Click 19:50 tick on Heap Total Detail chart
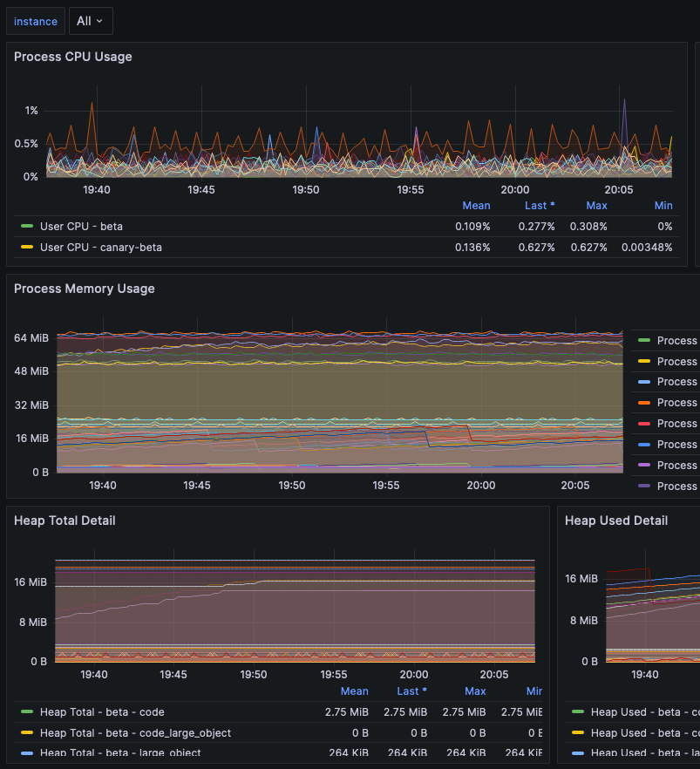This screenshot has width=700, height=769. point(254,675)
